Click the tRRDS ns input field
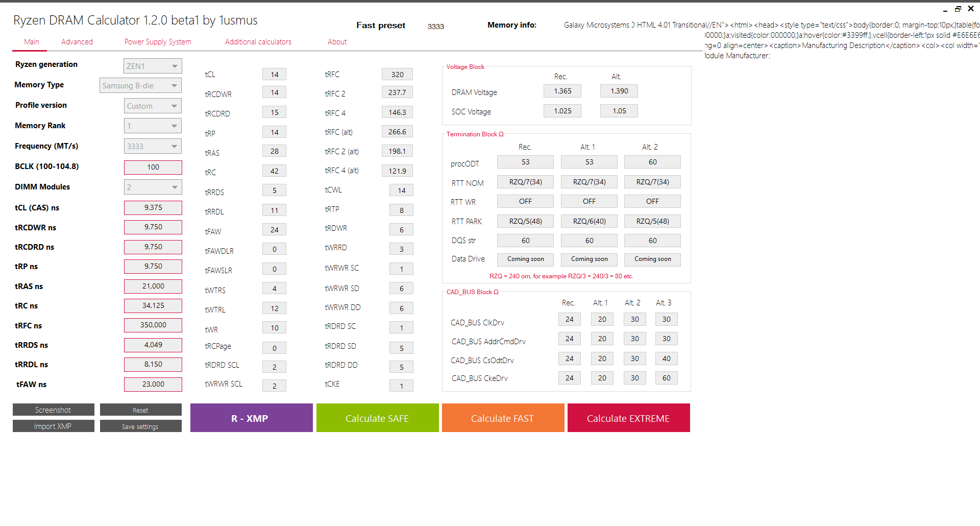Viewport: 980px width, 526px height. [x=153, y=345]
